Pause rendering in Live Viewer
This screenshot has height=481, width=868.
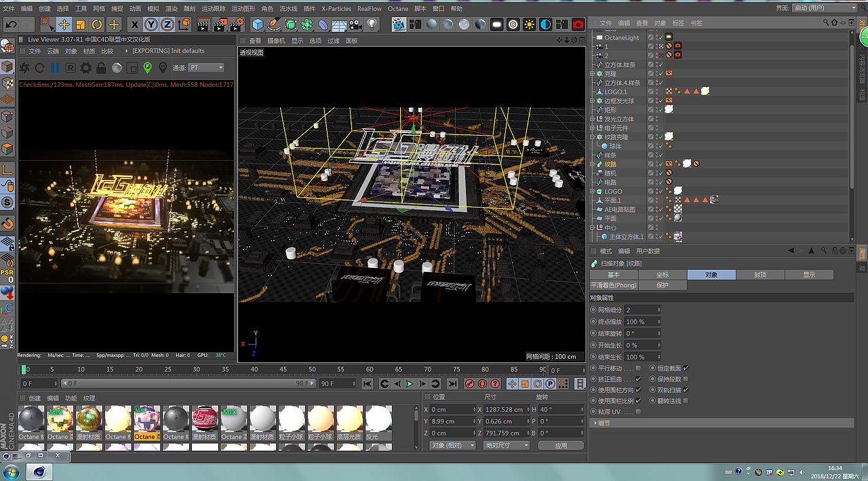(55, 68)
